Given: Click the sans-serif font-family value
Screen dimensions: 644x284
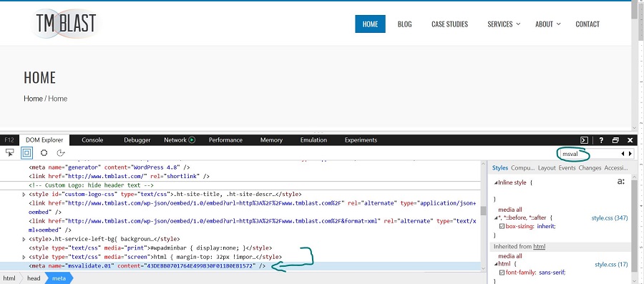Looking at the screenshot, I should [x=551, y=273].
